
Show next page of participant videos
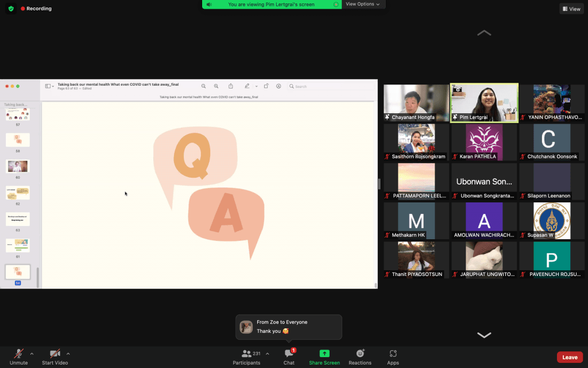pos(484,335)
